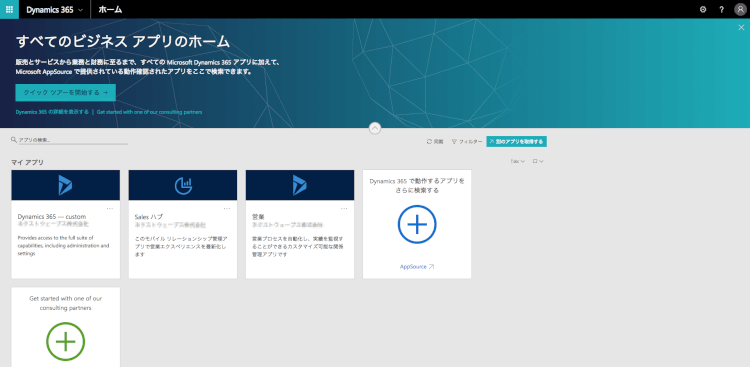The height and width of the screenshot is (367, 750).
Task: Click the app search magnifier icon
Action: point(14,140)
